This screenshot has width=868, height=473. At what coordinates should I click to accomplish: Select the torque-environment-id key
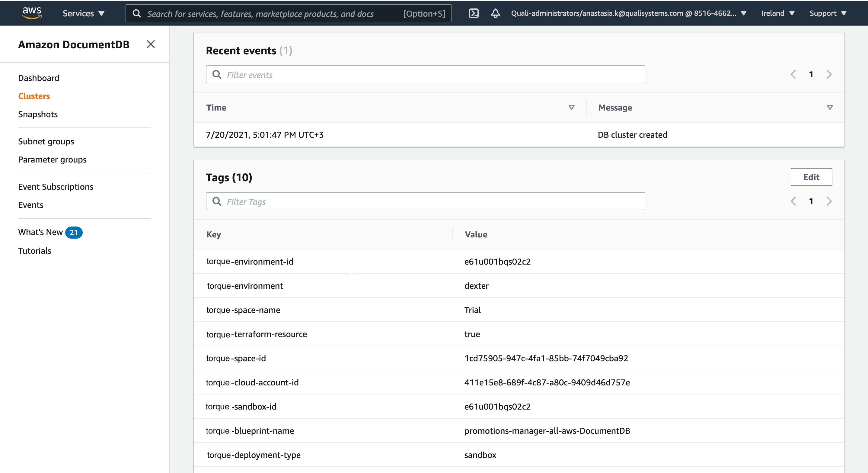[250, 261]
